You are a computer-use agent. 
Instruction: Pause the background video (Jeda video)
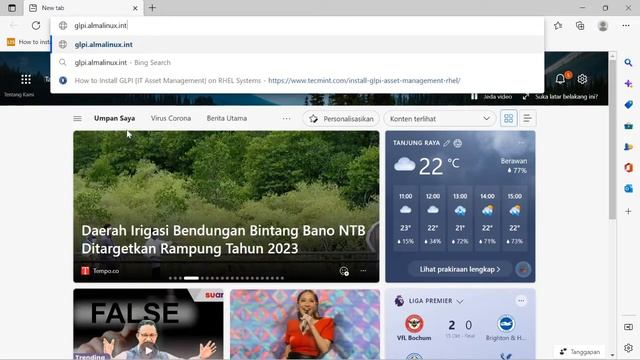pos(491,96)
